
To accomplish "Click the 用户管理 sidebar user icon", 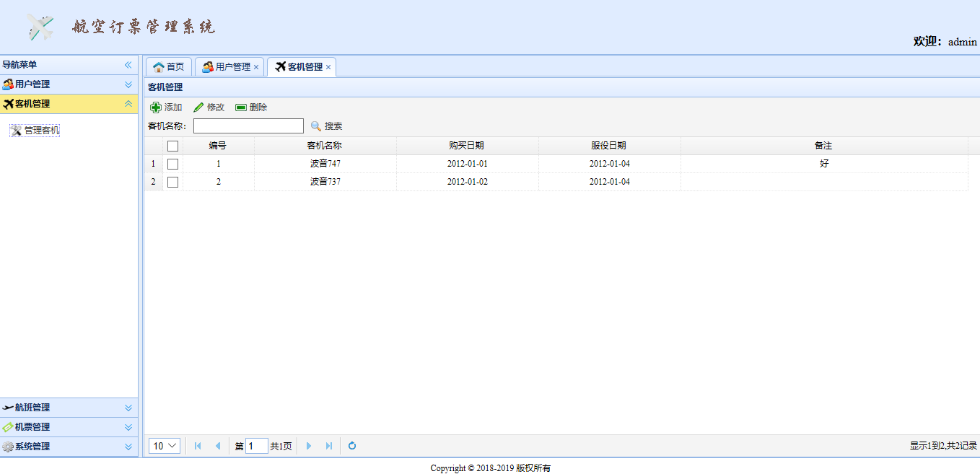I will coord(8,84).
